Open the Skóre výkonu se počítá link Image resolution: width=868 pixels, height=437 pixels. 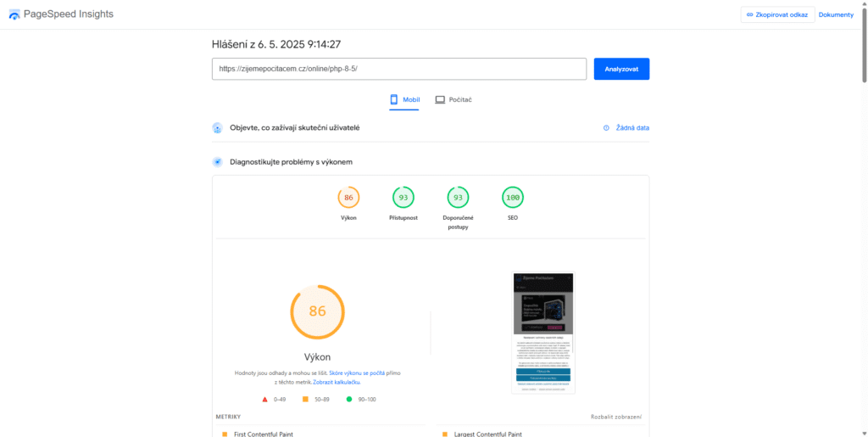coord(357,373)
